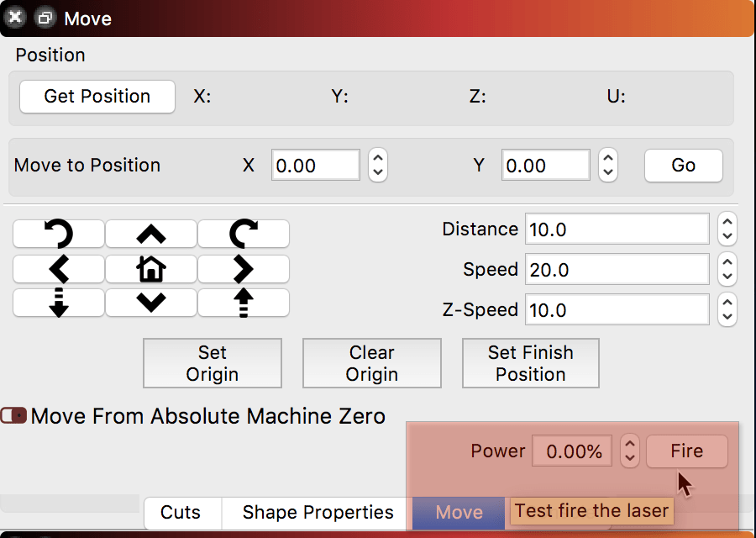756x538 pixels.
Task: Click inside the X move position field
Action: 315,165
